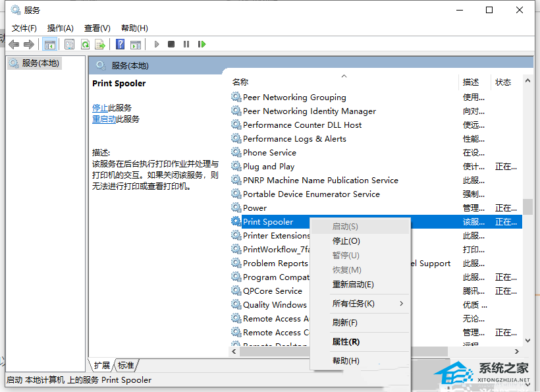This screenshot has width=540, height=392.
Task: Choose 停止(O) in the context menu
Action: [346, 241]
